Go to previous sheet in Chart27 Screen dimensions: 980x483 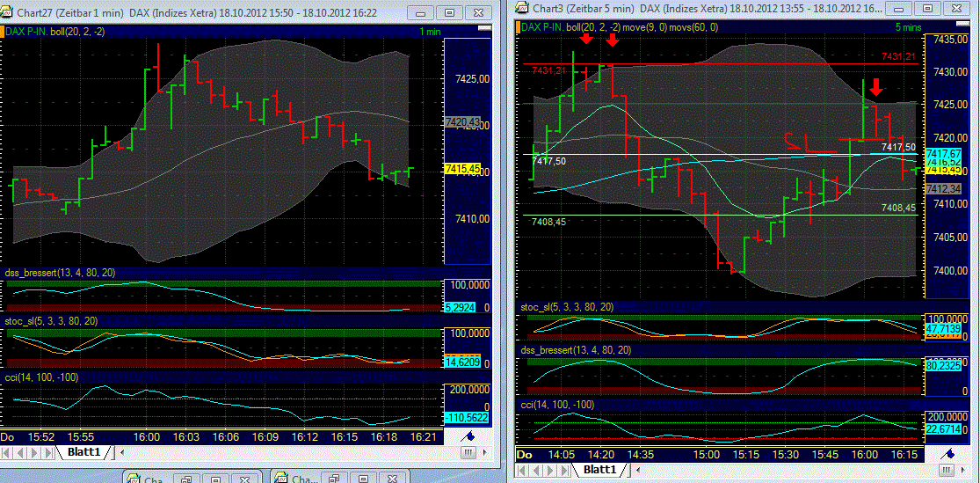[20, 451]
